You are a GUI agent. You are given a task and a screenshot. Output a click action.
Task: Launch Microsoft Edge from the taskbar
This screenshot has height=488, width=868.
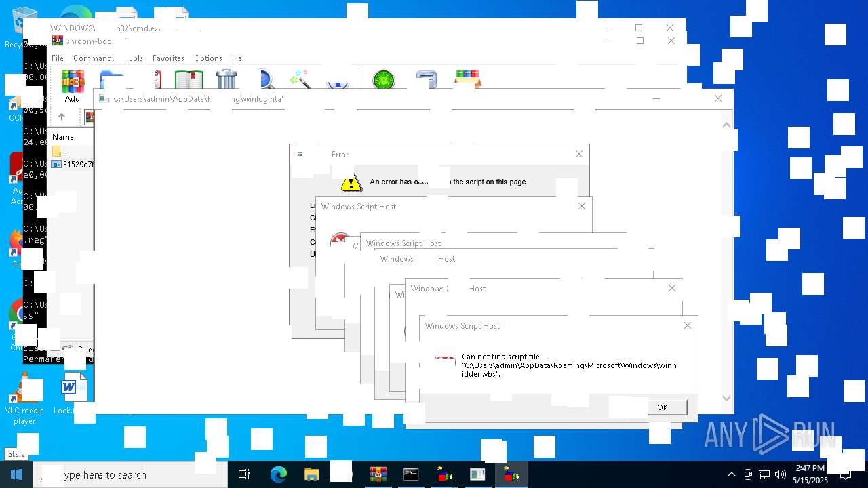pyautogui.click(x=278, y=474)
